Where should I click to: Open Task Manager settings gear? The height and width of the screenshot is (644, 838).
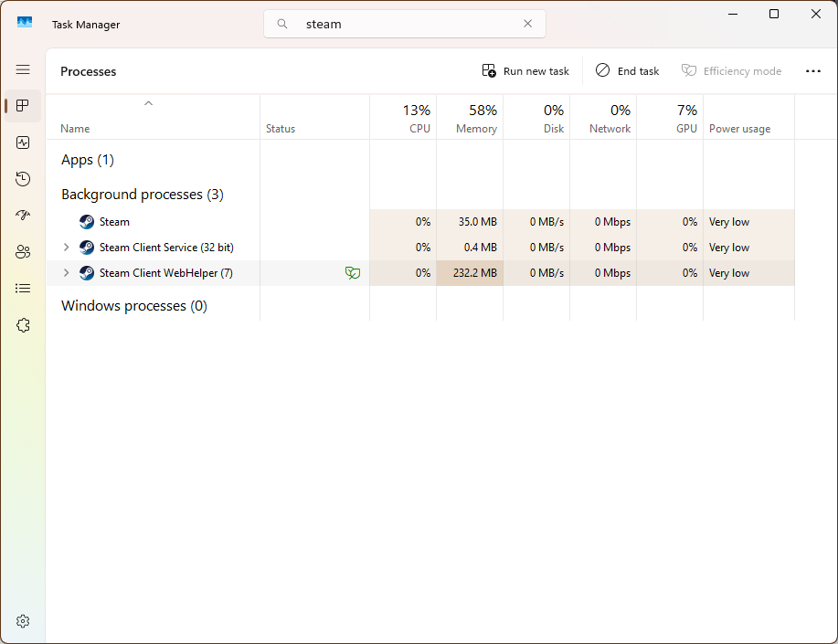[23, 621]
